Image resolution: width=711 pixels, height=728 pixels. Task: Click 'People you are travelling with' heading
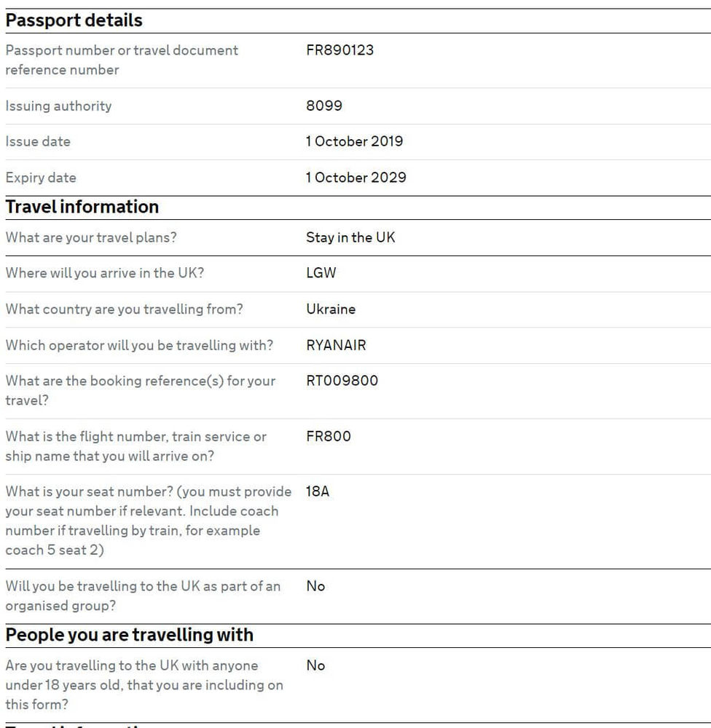point(130,635)
